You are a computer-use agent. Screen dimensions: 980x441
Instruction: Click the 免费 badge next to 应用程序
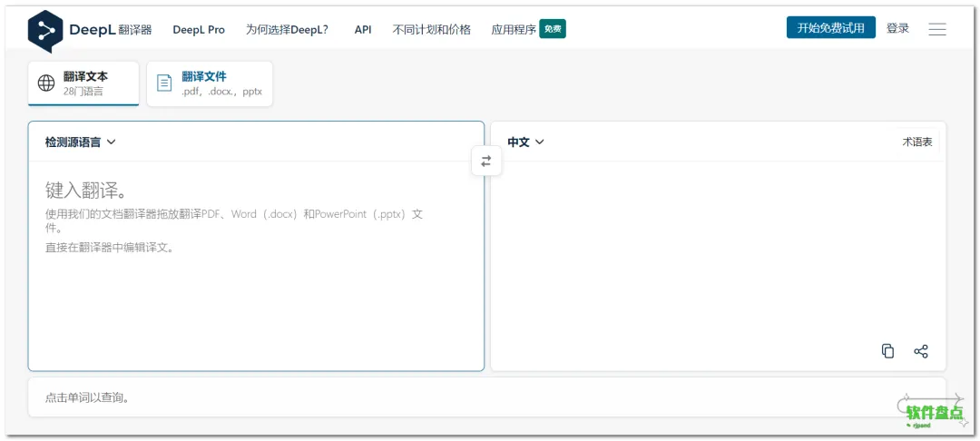click(x=553, y=29)
